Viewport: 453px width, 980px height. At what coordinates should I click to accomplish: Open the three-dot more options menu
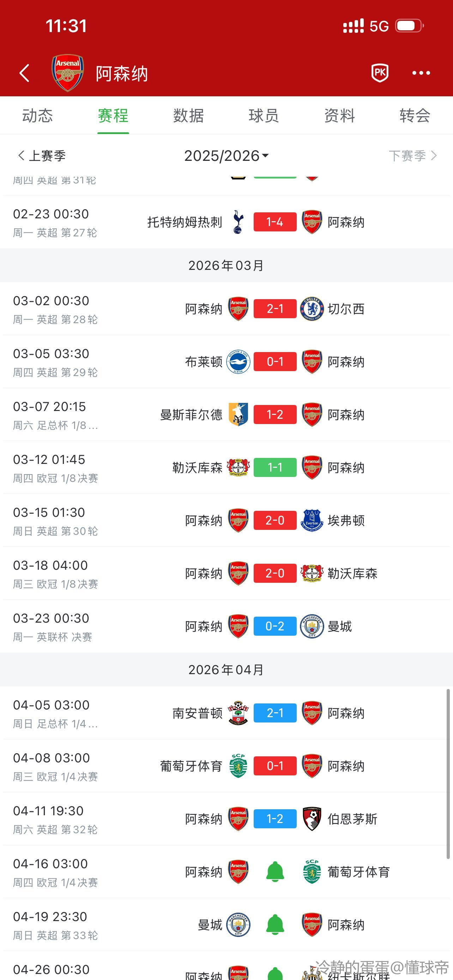point(421,73)
